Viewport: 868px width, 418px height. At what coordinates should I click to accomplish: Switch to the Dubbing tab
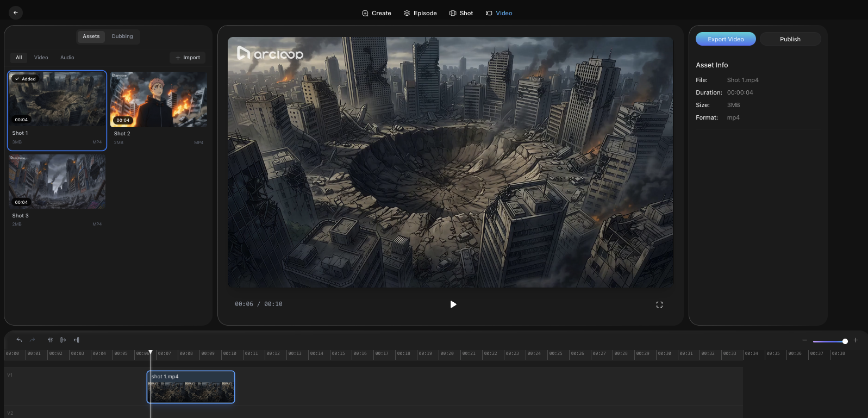coord(122,36)
